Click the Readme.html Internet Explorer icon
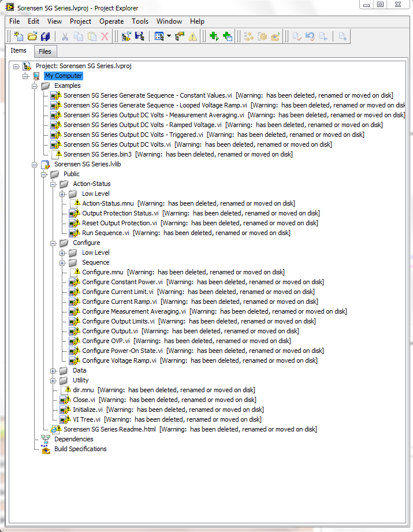The width and height of the screenshot is (413, 532). (x=55, y=430)
